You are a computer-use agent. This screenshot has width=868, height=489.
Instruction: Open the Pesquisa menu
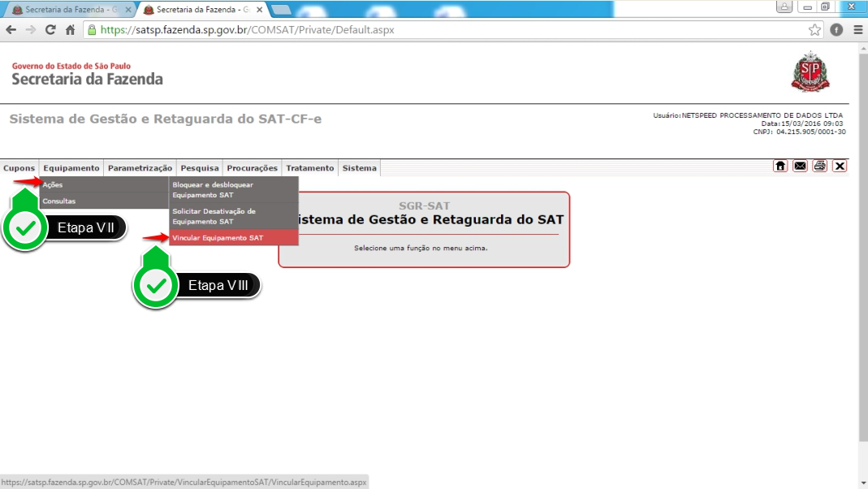pos(200,168)
